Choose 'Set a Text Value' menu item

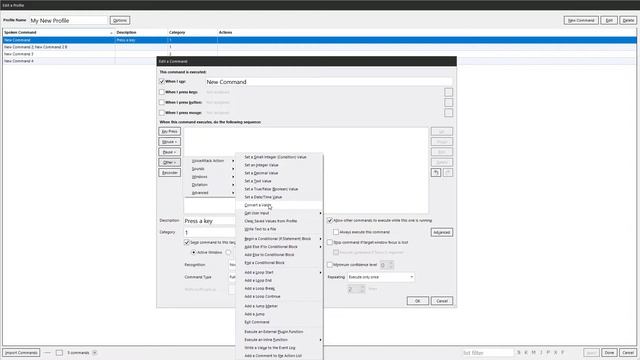tap(279, 181)
